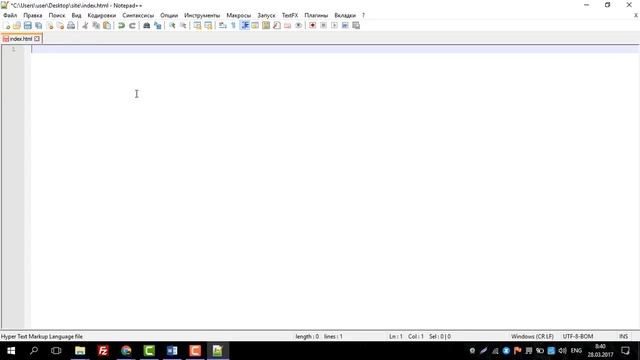Viewport: 640px width, 360px height.
Task: Open the Вид menu
Action: coord(76,15)
